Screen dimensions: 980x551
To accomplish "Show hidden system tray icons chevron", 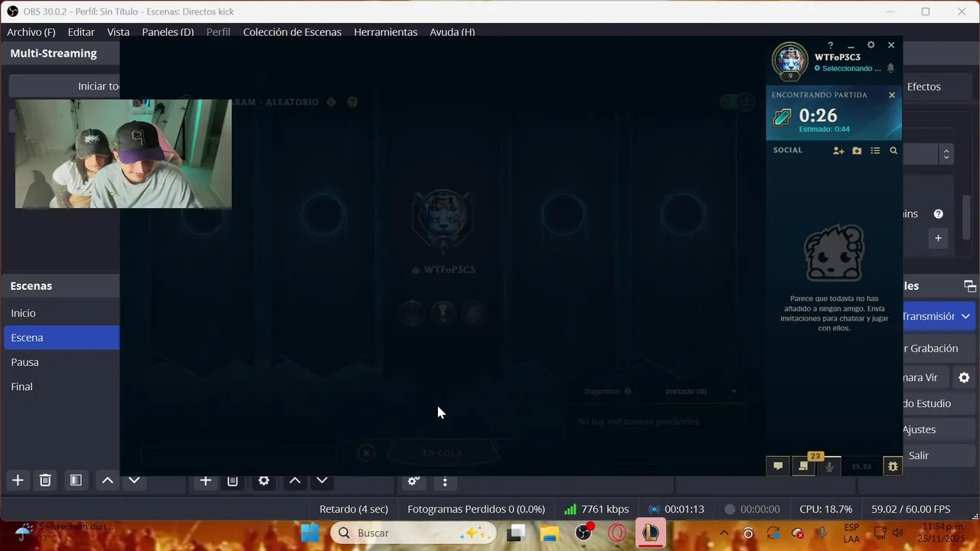I will [724, 533].
